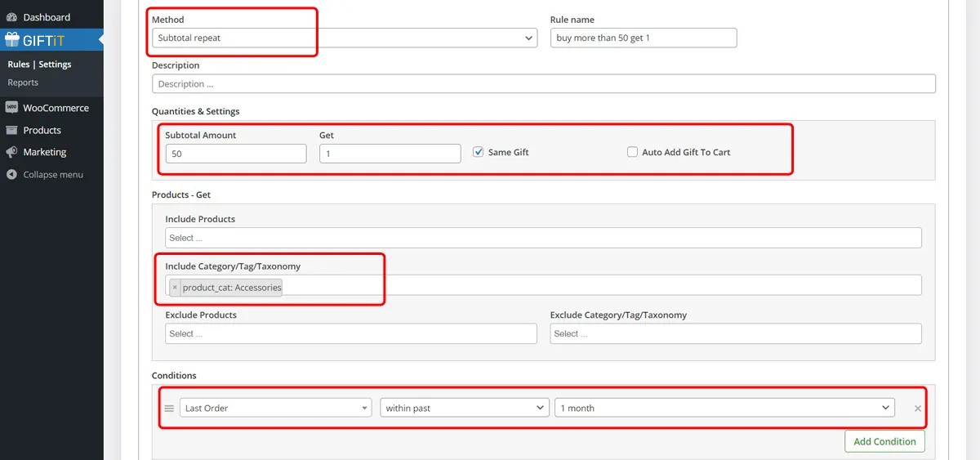Click the Products box icon

[11, 130]
